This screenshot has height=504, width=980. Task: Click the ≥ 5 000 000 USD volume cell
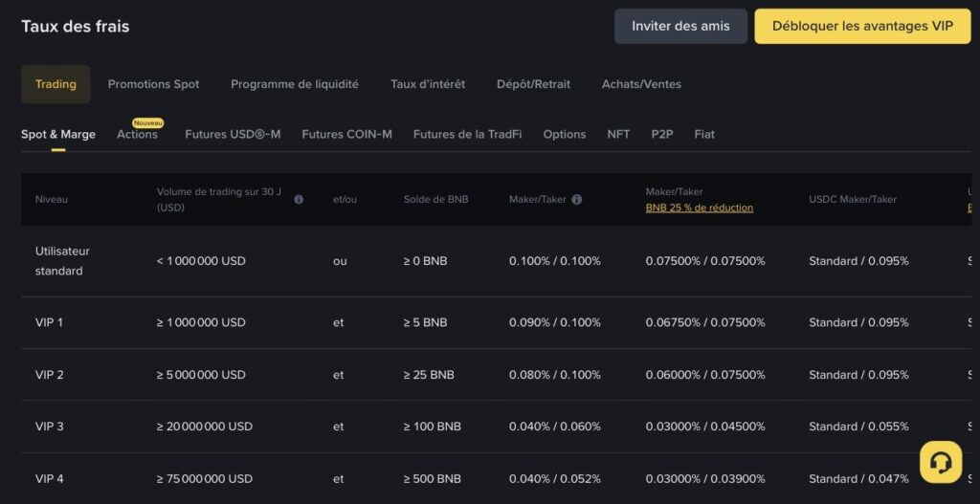[201, 375]
